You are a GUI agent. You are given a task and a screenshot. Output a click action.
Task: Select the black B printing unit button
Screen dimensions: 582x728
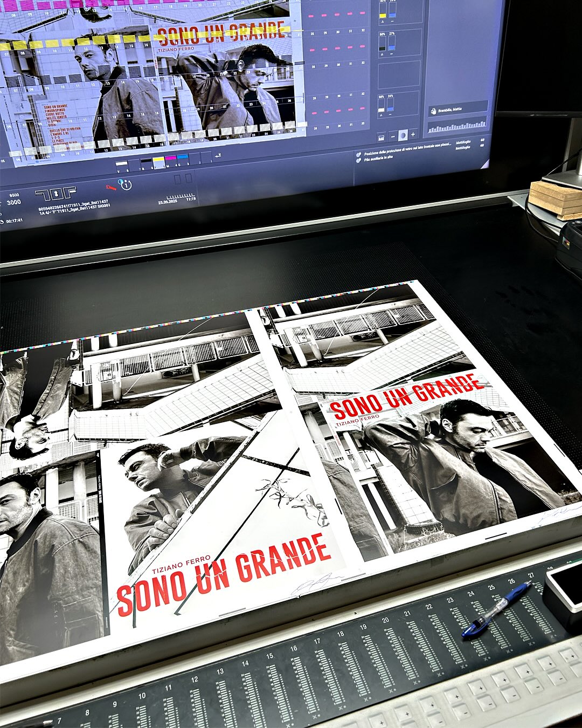tap(146, 164)
